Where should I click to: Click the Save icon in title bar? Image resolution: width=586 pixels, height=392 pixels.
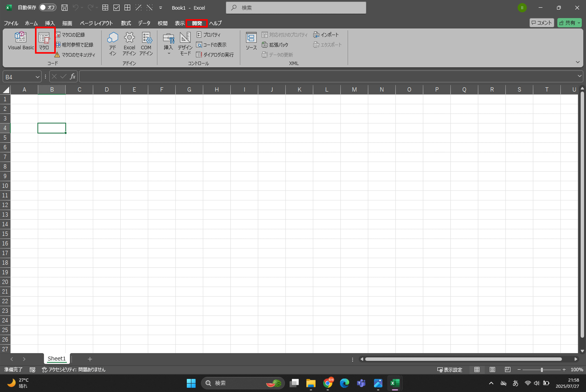(64, 8)
